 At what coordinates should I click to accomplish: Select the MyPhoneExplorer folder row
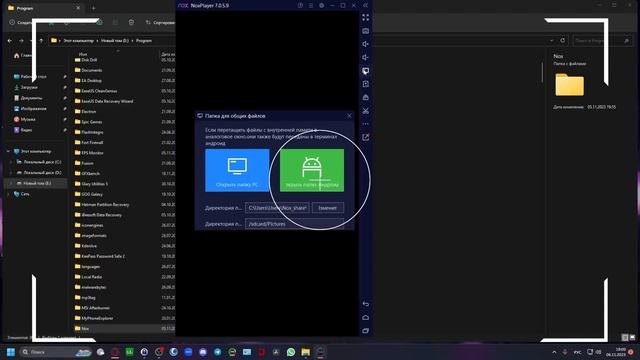(x=124, y=318)
